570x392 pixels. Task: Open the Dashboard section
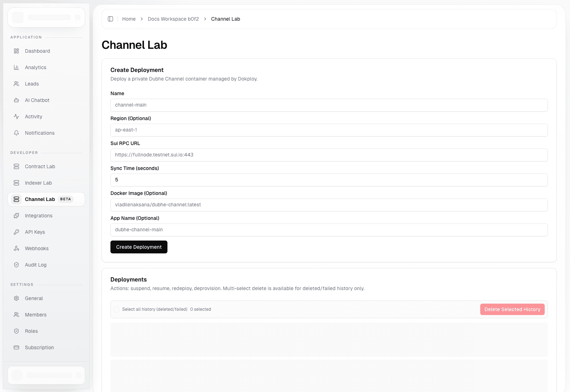pyautogui.click(x=37, y=51)
